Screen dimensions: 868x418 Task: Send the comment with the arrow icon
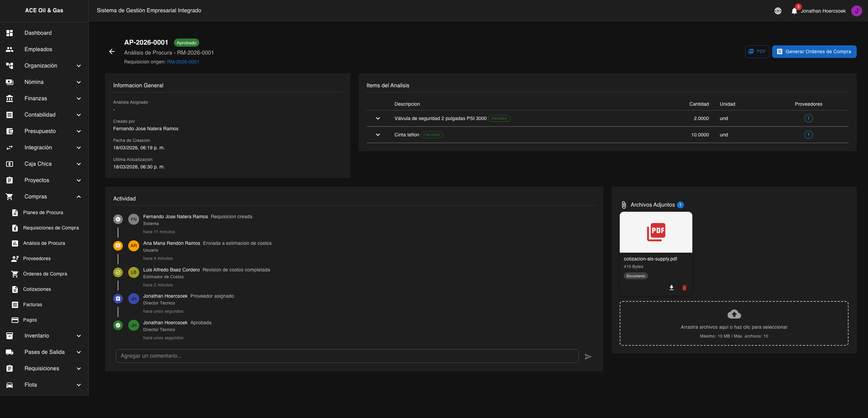(589, 356)
